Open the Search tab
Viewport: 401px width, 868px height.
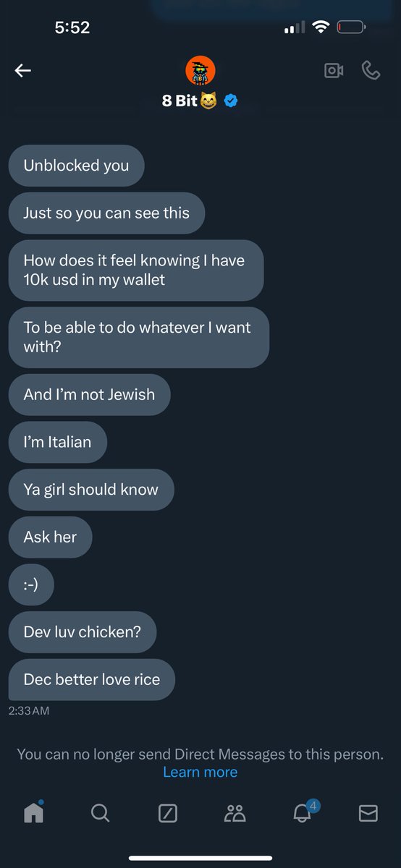tap(101, 813)
